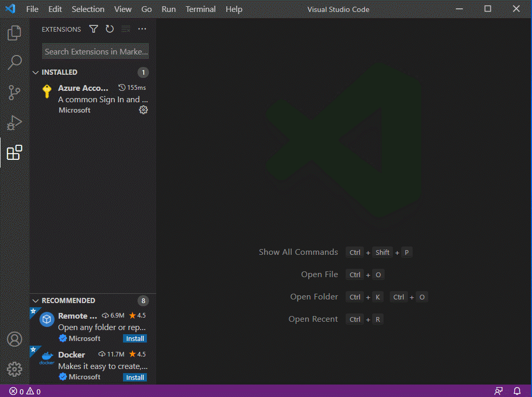Open the Search view in activity bar
532x397 pixels.
tap(14, 62)
